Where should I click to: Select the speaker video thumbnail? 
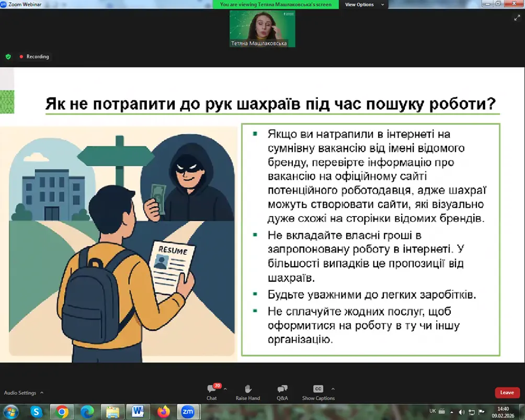pos(262,29)
